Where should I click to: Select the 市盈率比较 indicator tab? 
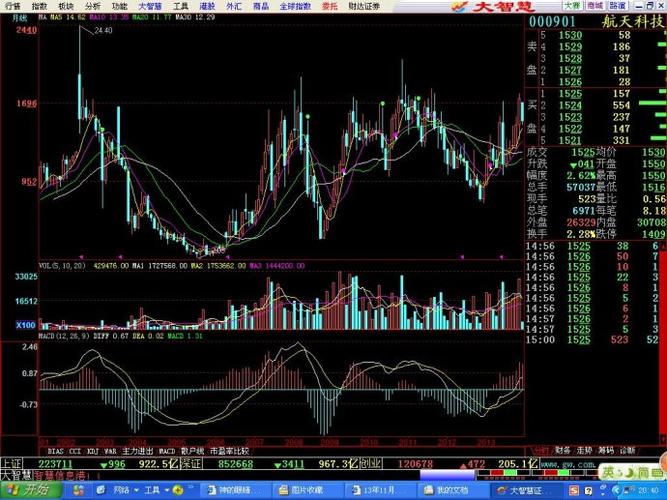(x=229, y=451)
